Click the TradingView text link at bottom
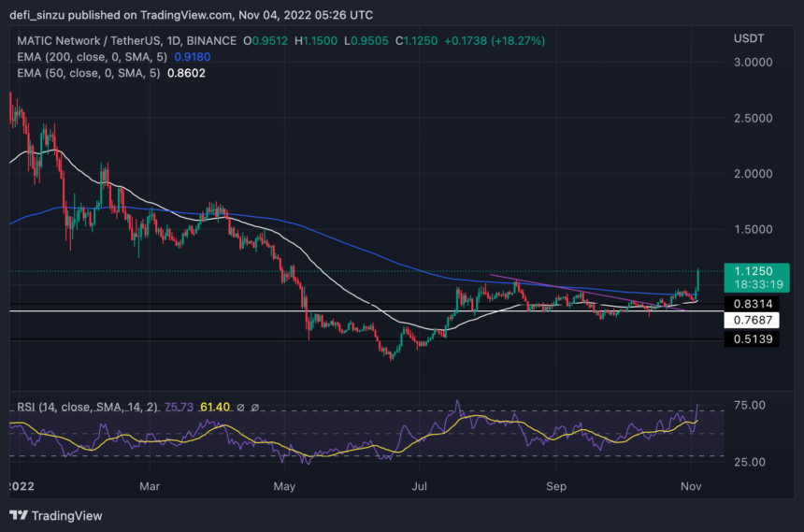Viewport: 804px width, 532px height. point(66,515)
